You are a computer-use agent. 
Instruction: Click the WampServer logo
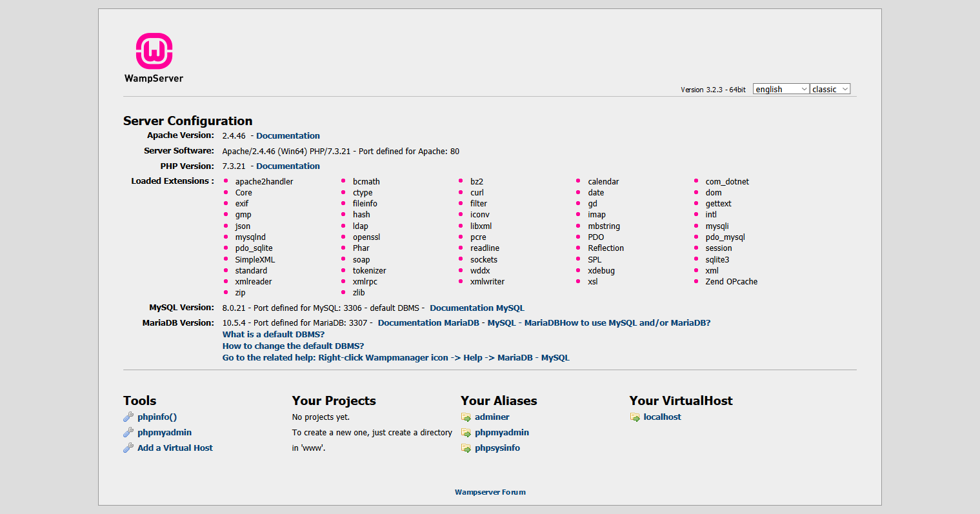[x=154, y=58]
